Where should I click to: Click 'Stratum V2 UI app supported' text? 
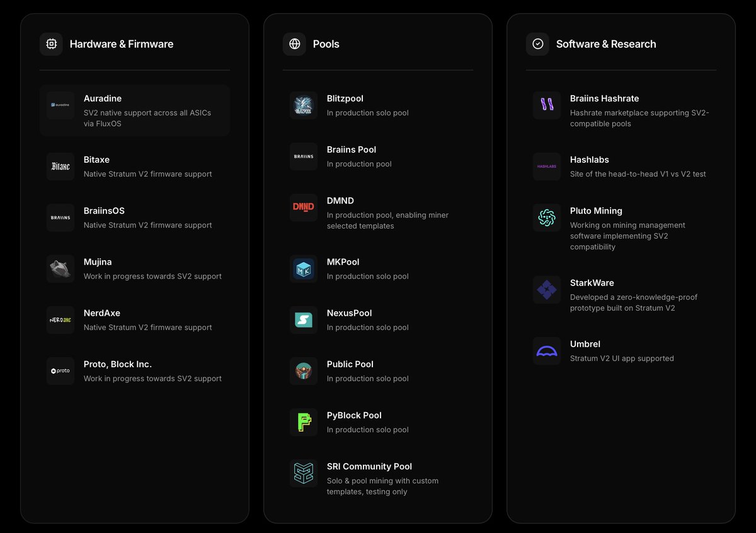tap(622, 358)
